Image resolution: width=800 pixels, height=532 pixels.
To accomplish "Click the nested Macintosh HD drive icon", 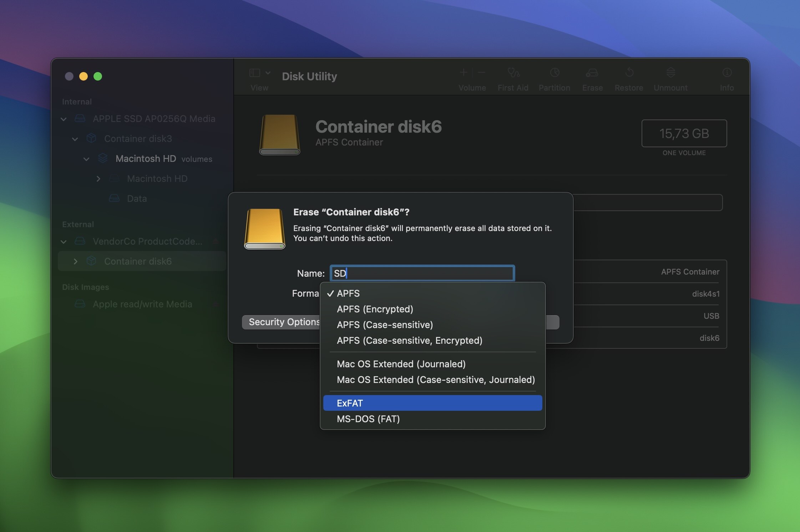I will coord(114,178).
